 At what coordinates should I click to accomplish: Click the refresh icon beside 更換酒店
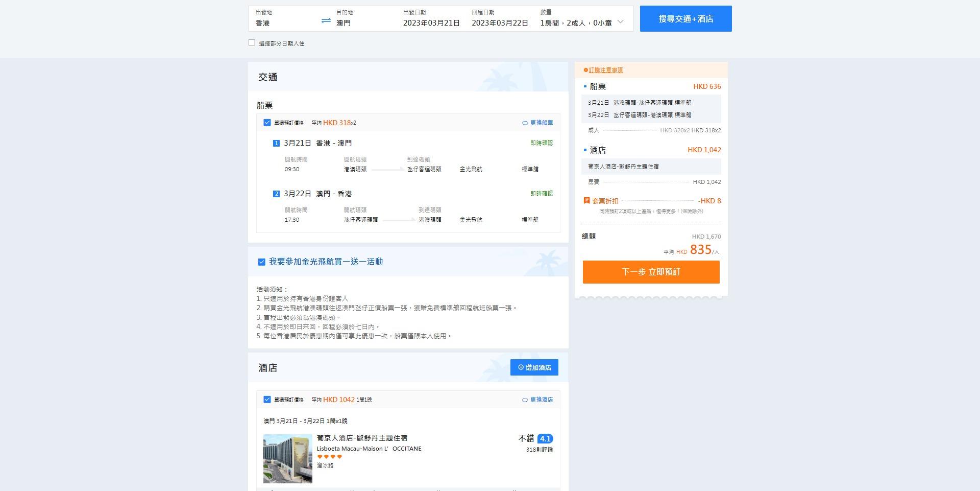coord(525,400)
